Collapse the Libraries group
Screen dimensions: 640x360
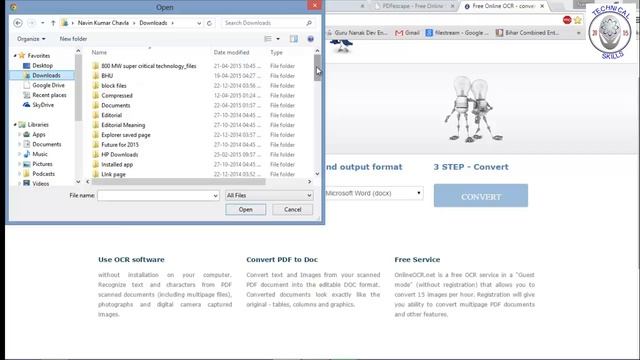[x=15, y=124]
